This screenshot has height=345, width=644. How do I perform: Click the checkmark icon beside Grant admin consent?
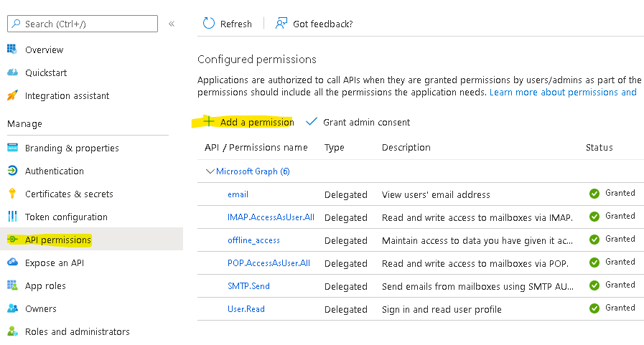pos(312,121)
